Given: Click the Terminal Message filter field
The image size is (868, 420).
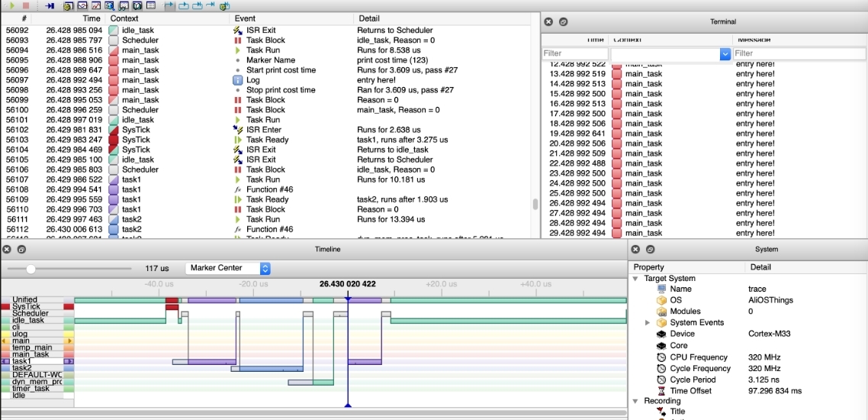Looking at the screenshot, I should 799,53.
